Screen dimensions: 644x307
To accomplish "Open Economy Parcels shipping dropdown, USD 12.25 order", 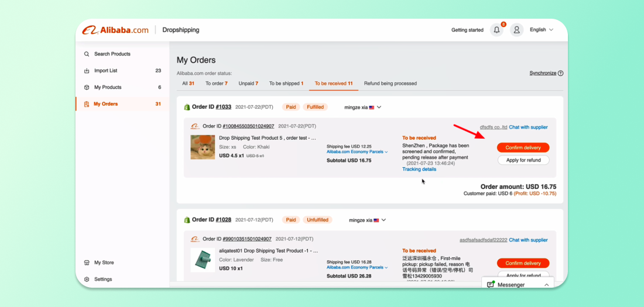I will pyautogui.click(x=357, y=152).
